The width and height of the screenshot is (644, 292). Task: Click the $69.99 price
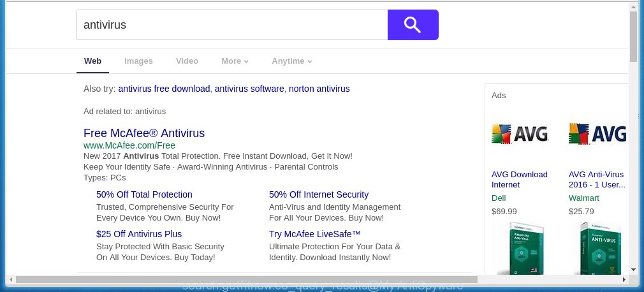(504, 212)
